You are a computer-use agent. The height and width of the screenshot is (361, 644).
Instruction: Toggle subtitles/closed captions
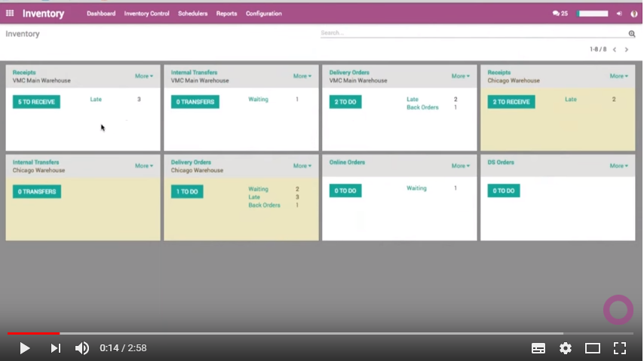[x=538, y=348]
